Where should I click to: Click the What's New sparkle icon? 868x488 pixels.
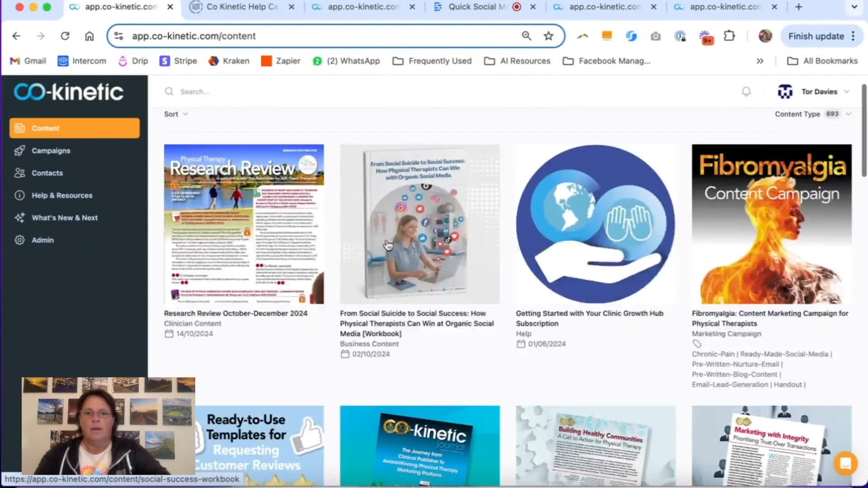coord(19,218)
